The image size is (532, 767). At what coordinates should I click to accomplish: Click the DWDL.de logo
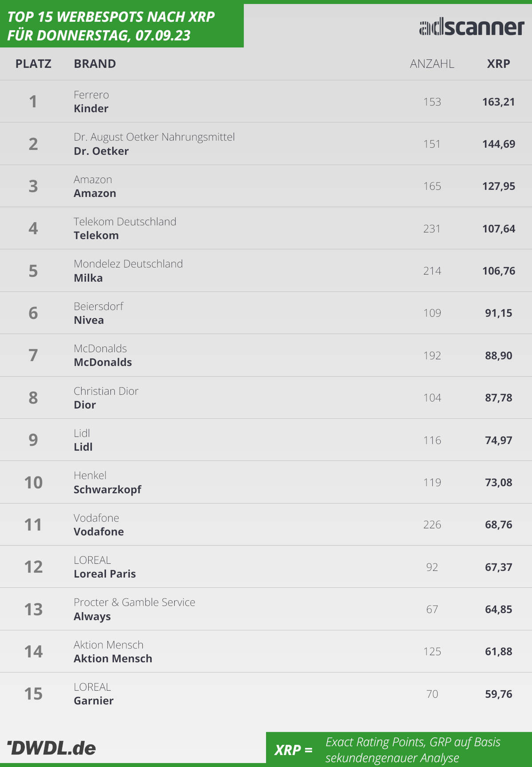coord(51,748)
